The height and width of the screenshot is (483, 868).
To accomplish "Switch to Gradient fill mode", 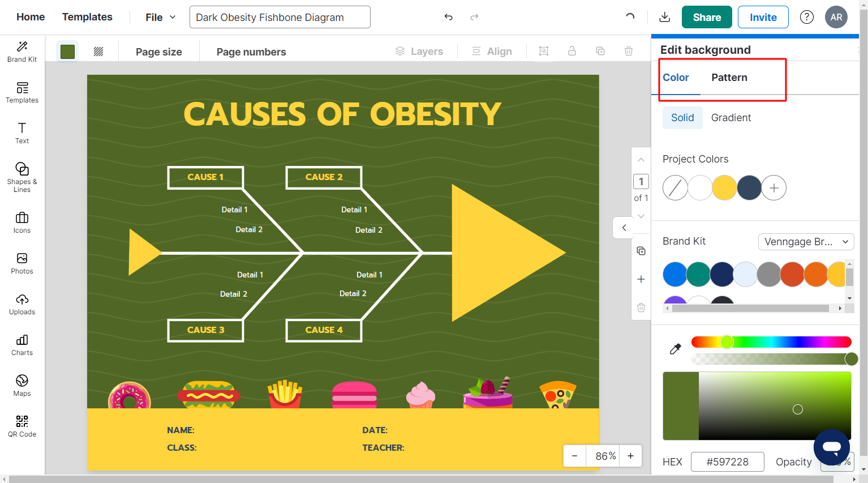I will 731,118.
